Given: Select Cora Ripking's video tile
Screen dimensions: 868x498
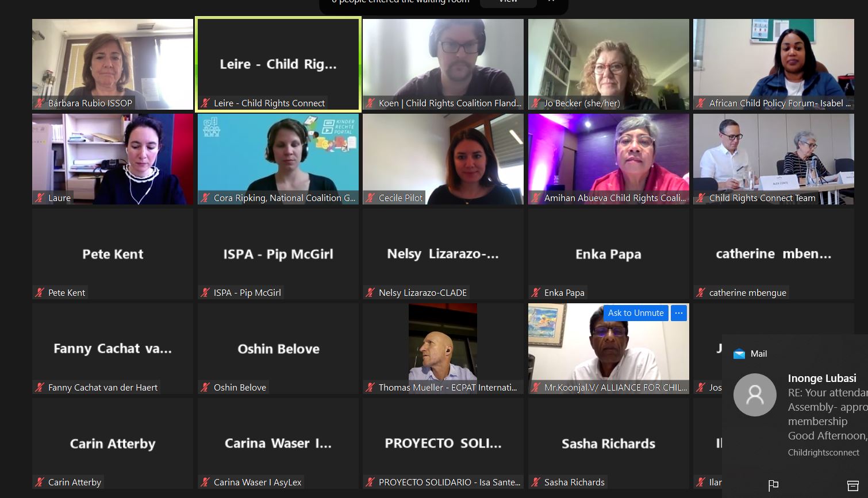Looking at the screenshot, I should [x=278, y=159].
